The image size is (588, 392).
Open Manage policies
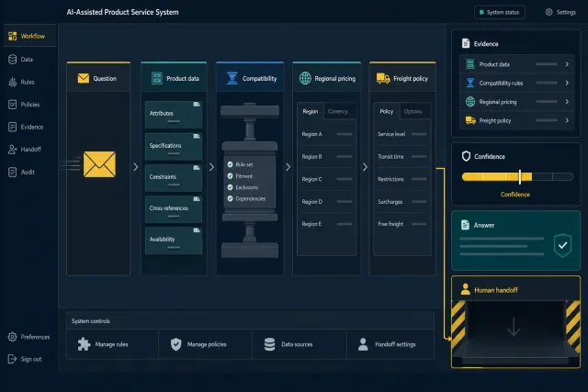coord(206,344)
